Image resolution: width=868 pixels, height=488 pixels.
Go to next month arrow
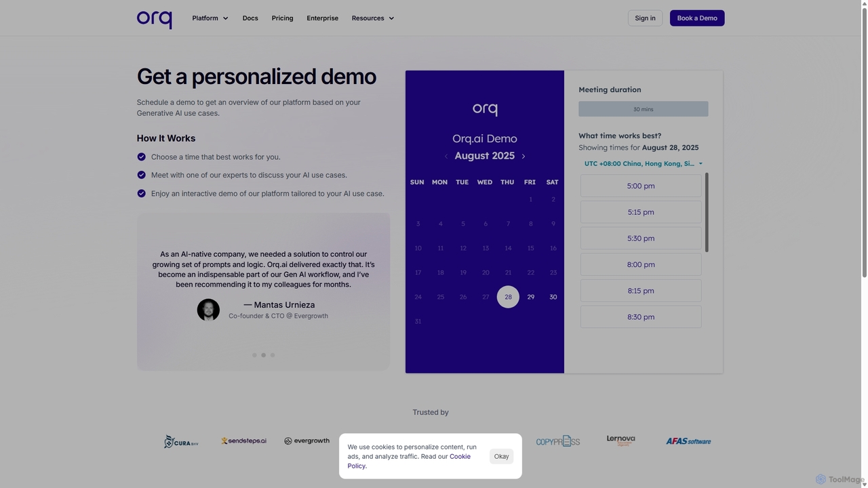point(524,157)
